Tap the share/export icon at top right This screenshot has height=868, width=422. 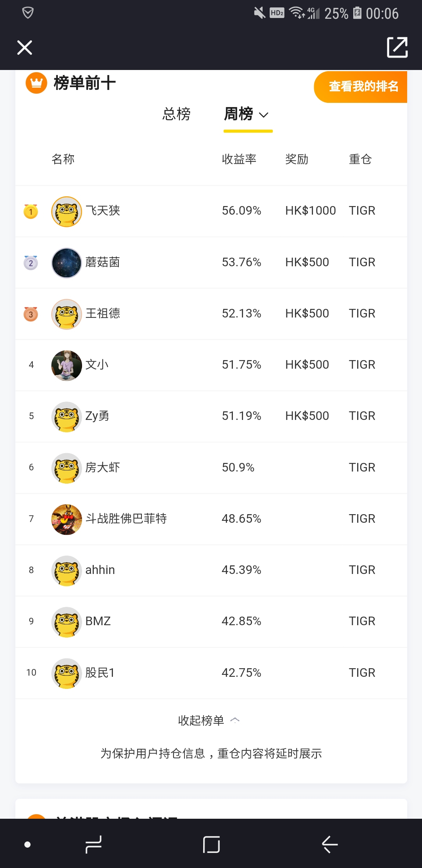click(x=397, y=47)
